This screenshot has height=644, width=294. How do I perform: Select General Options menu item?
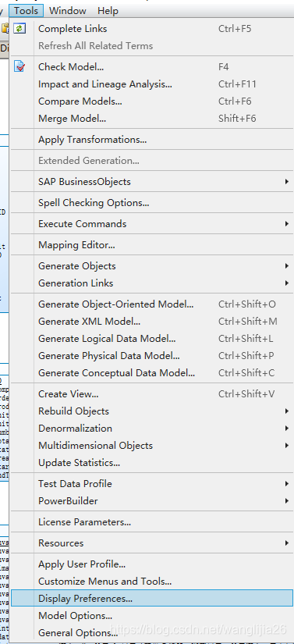[152, 633]
